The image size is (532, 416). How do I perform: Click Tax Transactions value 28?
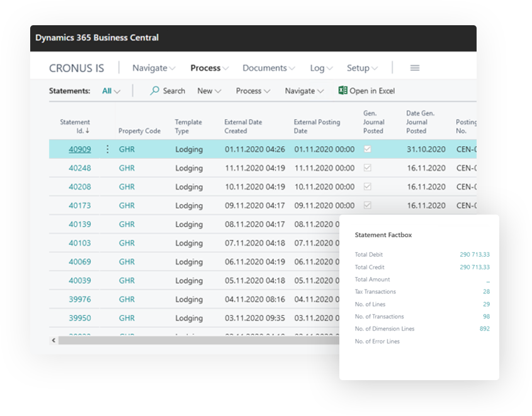click(x=486, y=291)
